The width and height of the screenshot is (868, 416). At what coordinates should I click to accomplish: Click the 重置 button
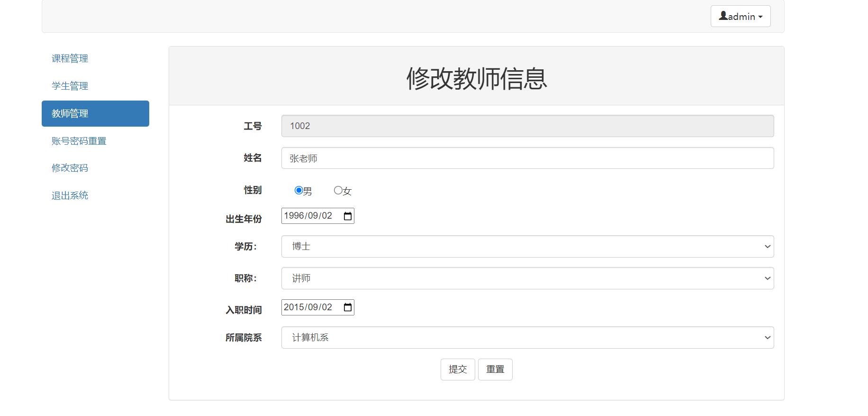(x=495, y=370)
